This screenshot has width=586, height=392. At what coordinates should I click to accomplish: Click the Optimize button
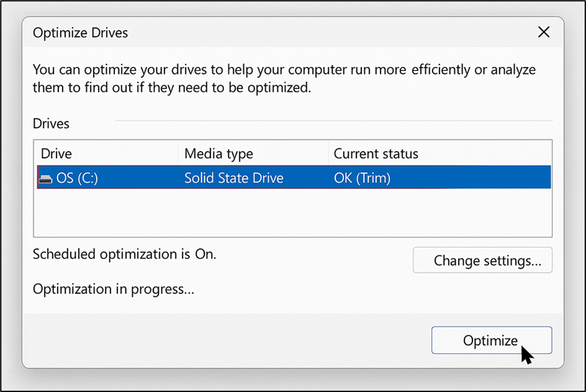tap(492, 340)
